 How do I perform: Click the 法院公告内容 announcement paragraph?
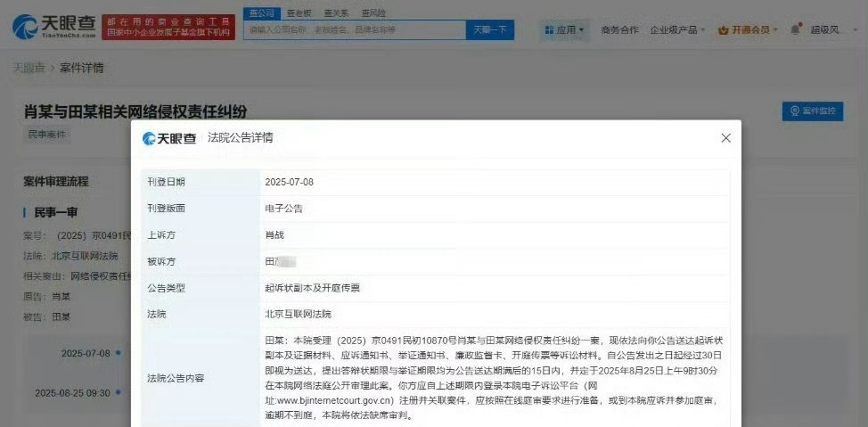coord(495,376)
